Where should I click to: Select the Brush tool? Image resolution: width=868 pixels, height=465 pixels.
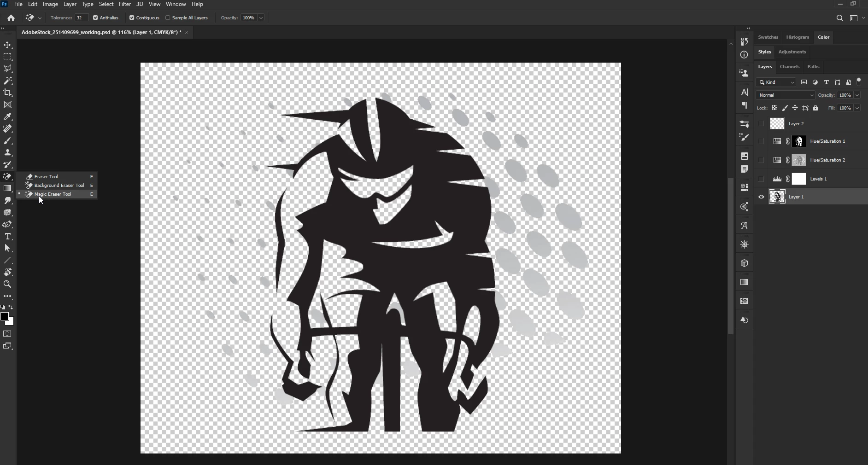coord(7,141)
